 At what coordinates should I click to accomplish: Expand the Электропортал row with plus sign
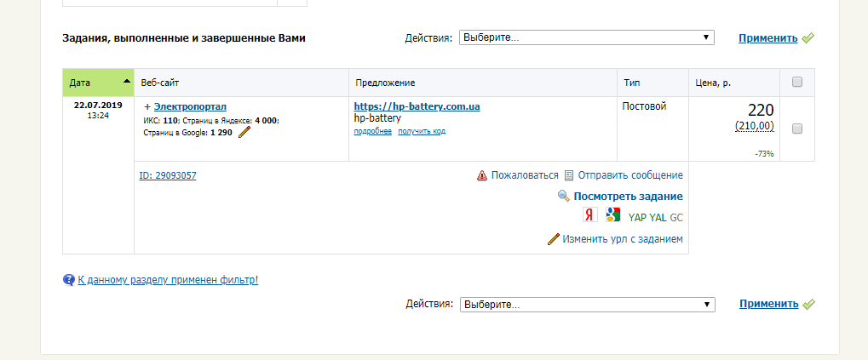[147, 106]
